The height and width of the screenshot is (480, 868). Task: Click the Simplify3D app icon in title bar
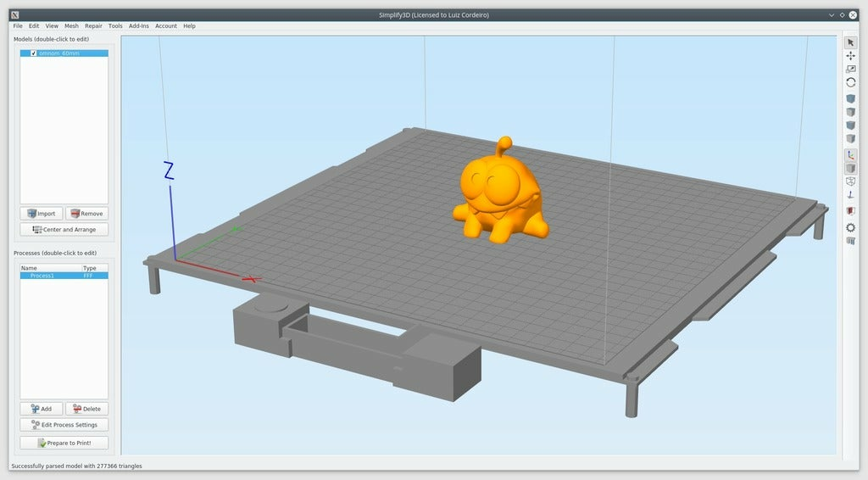click(15, 15)
